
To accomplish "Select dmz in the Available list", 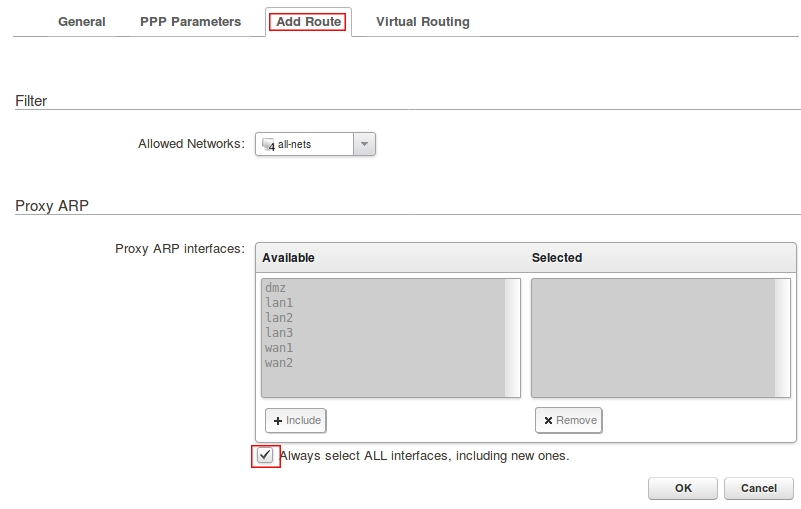I will point(276,288).
